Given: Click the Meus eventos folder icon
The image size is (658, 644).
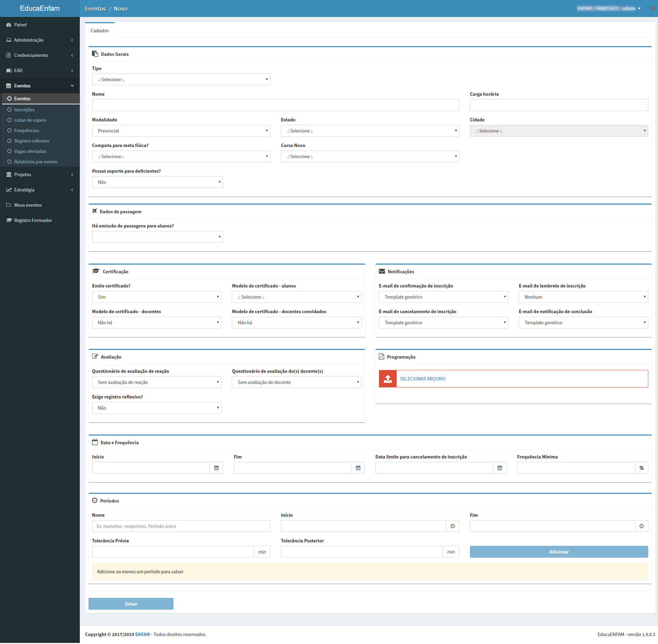Looking at the screenshot, I should [x=9, y=205].
